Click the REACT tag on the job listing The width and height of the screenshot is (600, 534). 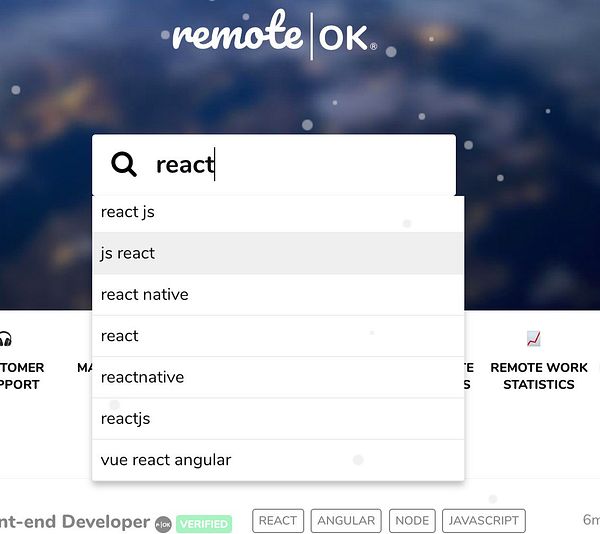tap(278, 521)
